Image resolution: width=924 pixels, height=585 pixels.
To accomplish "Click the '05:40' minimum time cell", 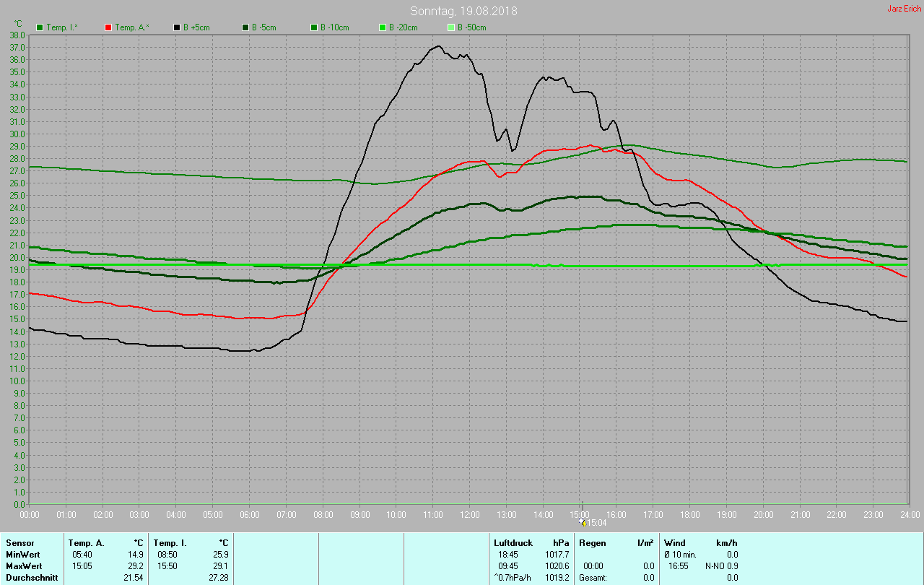I will (82, 555).
